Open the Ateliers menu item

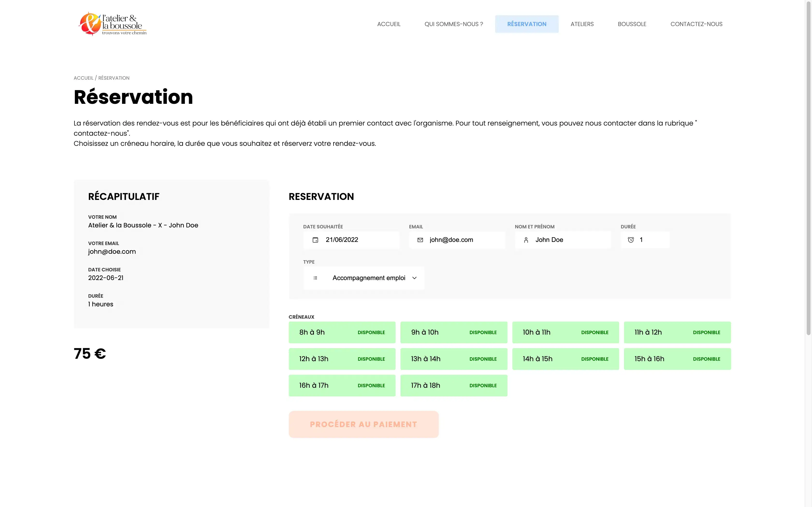[582, 24]
